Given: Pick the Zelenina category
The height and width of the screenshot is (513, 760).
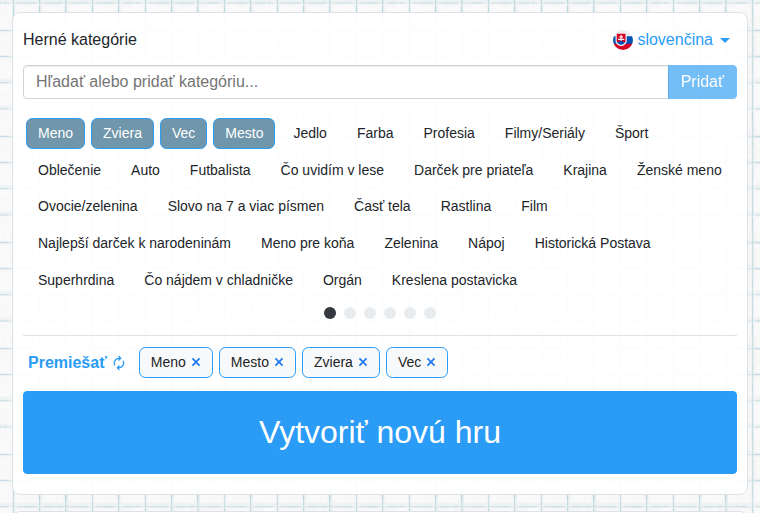Looking at the screenshot, I should 411,243.
